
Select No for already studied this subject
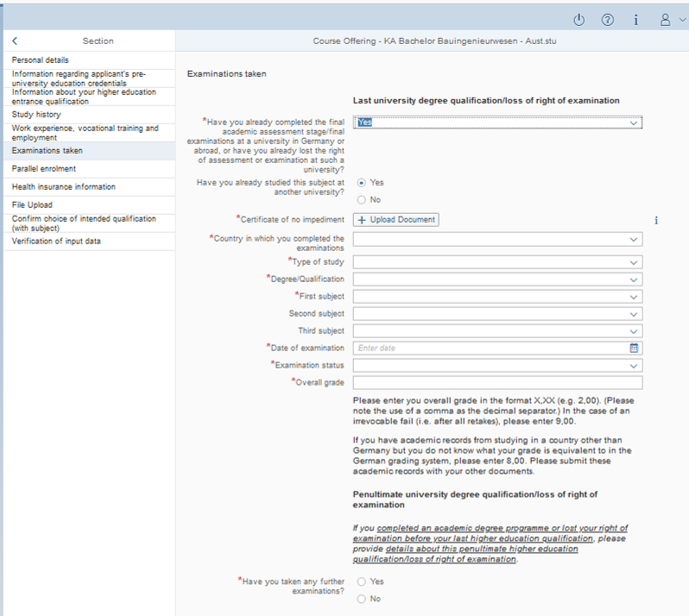click(x=362, y=200)
